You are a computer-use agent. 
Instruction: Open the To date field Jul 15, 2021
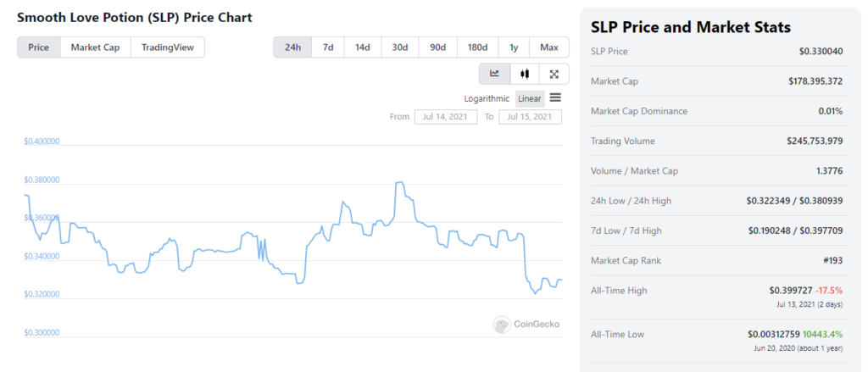(531, 117)
